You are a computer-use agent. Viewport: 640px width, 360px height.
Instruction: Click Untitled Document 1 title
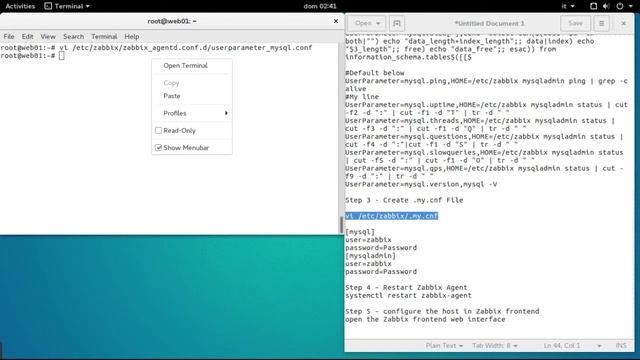[489, 23]
